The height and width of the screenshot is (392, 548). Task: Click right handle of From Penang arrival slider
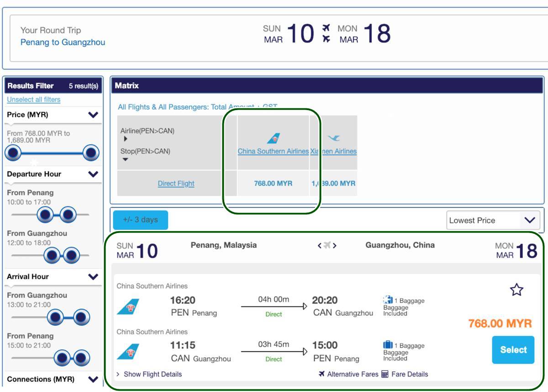pyautogui.click(x=81, y=358)
